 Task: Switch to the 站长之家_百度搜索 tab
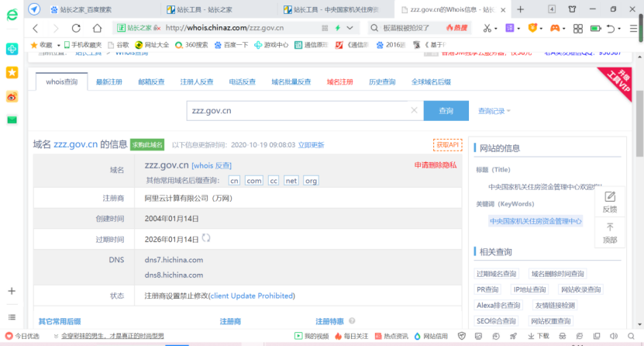(86, 9)
